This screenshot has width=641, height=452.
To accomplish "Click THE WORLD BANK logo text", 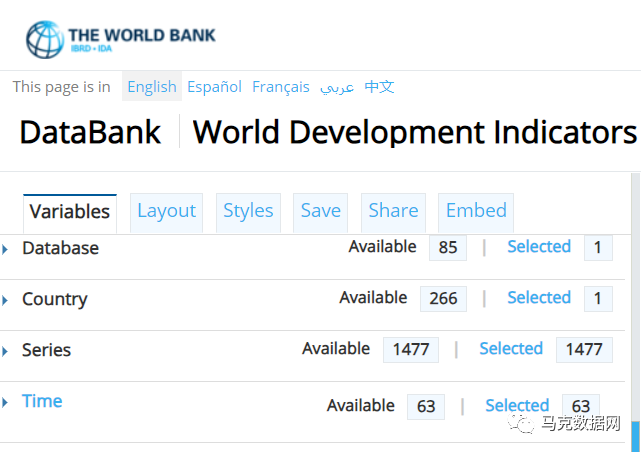I will tap(141, 36).
